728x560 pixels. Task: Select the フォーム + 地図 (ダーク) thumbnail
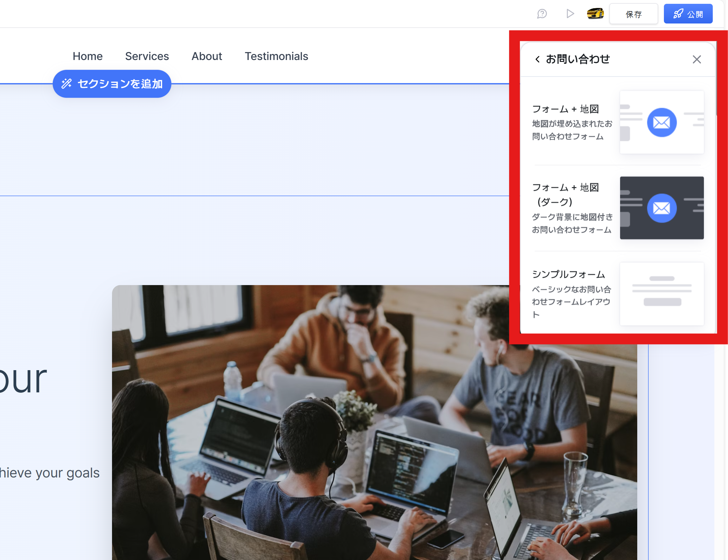point(662,208)
